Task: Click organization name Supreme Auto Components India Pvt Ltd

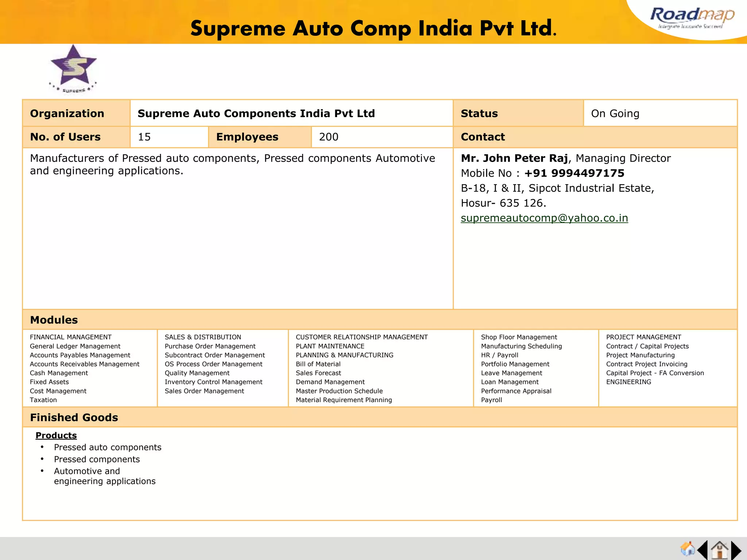Action: coord(256,113)
